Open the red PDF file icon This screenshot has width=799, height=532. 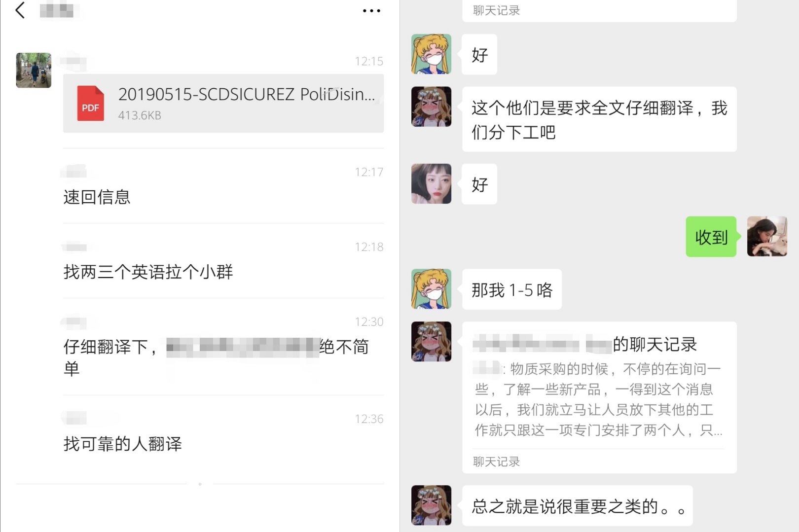tap(90, 104)
